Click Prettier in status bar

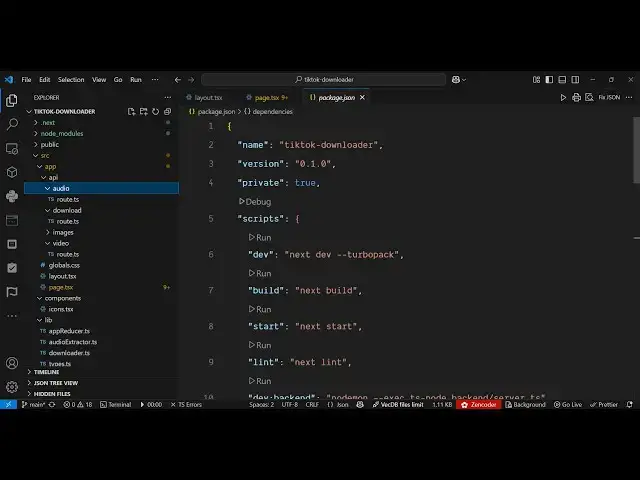tap(604, 404)
